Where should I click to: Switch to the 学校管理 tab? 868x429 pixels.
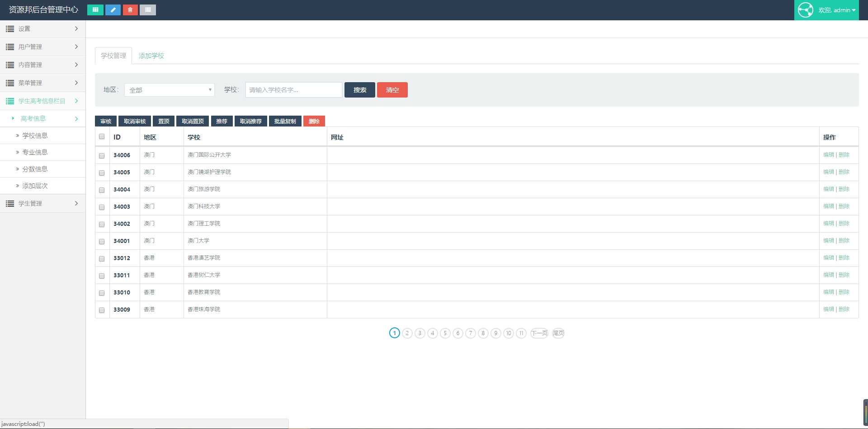[113, 56]
